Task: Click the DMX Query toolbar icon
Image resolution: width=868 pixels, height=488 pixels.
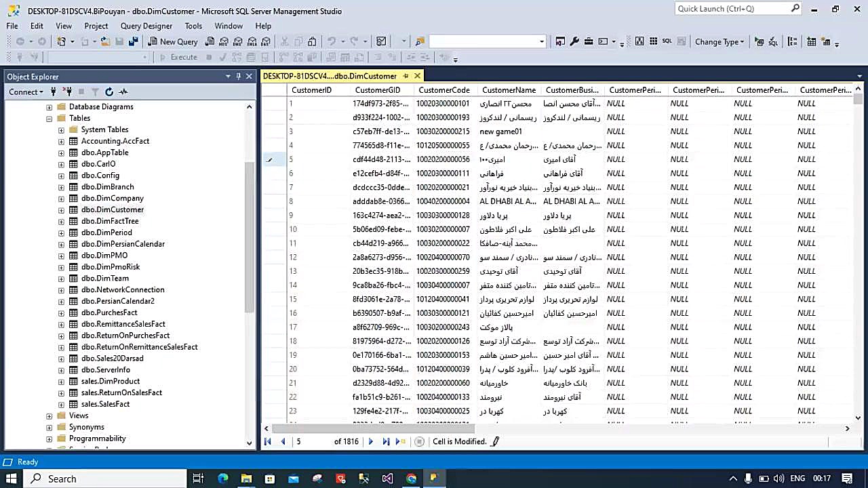Action: click(238, 41)
